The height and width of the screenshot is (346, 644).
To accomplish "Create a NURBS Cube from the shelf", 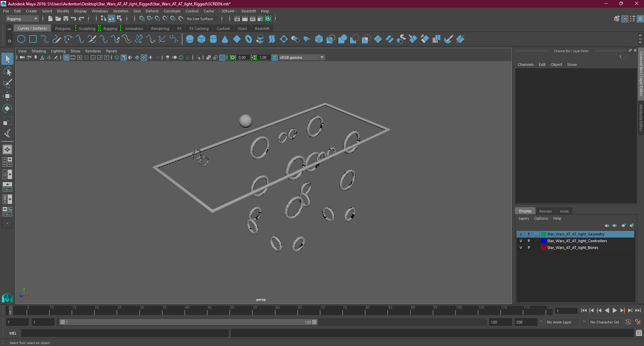I will (202, 39).
